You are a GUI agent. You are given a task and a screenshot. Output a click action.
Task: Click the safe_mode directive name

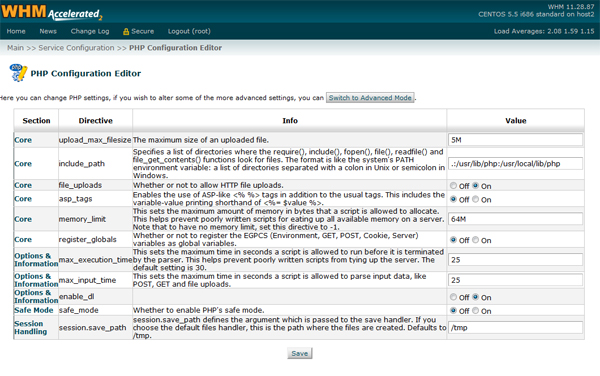[x=78, y=310]
